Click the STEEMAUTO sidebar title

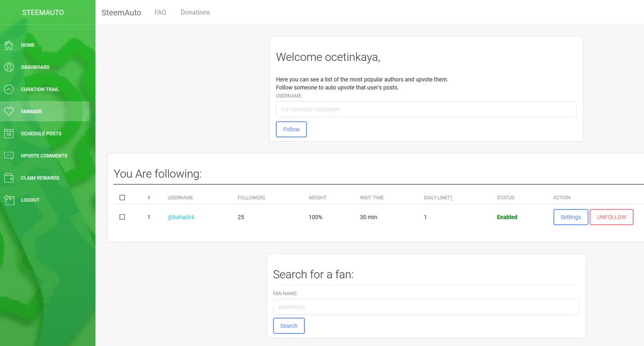(x=43, y=12)
